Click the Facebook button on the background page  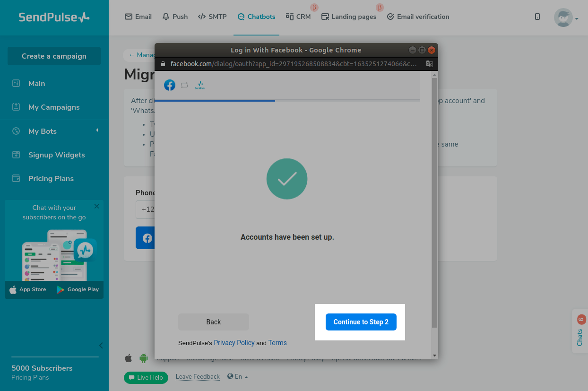pos(146,238)
